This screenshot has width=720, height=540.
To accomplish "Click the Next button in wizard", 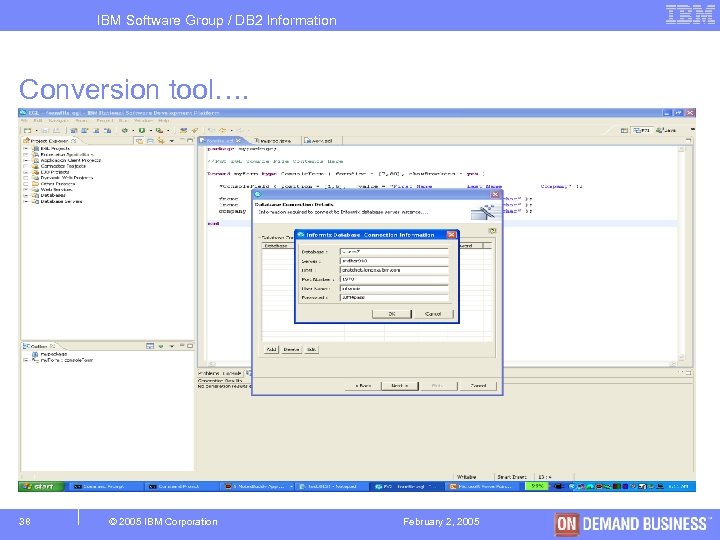I will pyautogui.click(x=399, y=386).
